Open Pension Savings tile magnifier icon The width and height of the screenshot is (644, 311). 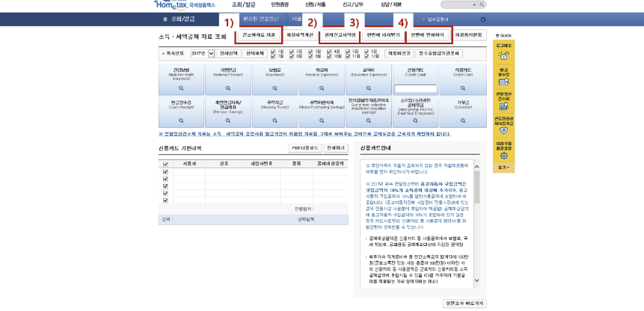point(228,120)
